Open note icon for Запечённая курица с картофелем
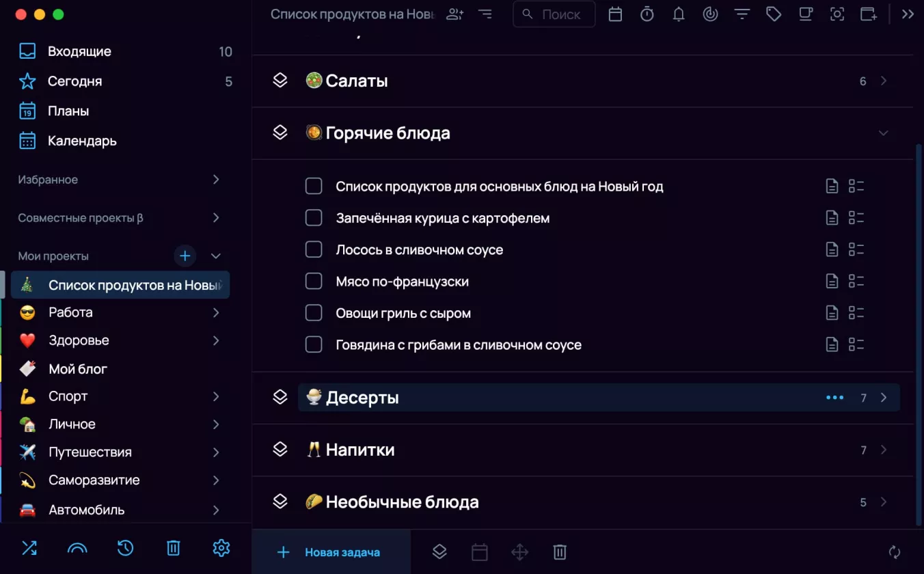Viewport: 924px width, 574px height. 832,218
